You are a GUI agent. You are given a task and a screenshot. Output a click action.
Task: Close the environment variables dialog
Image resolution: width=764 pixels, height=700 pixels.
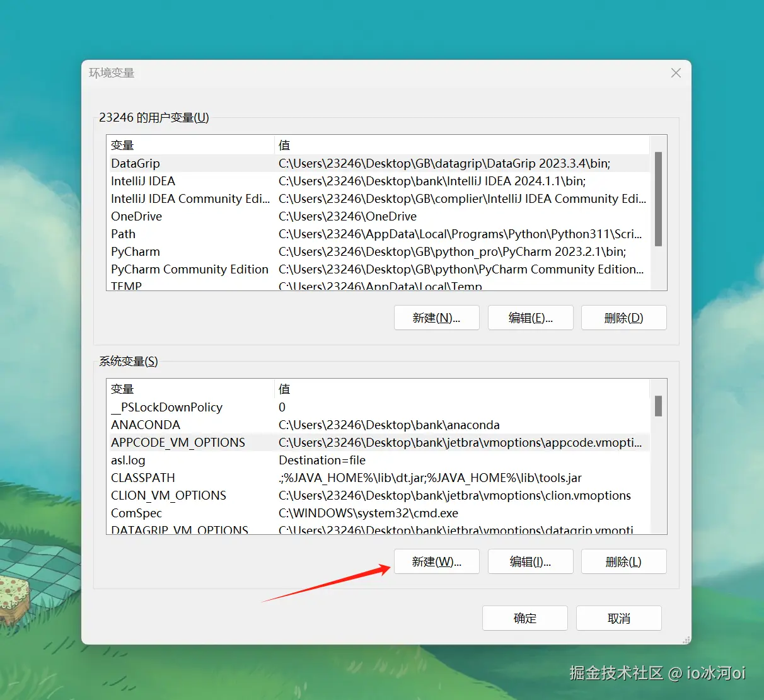click(x=676, y=73)
